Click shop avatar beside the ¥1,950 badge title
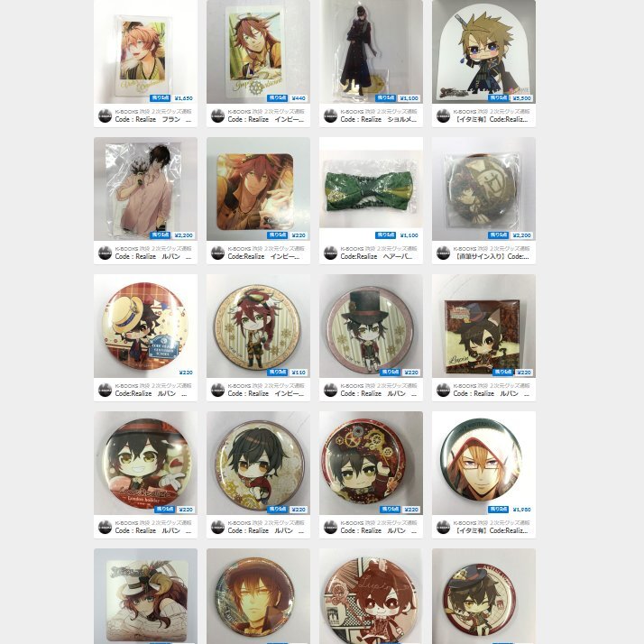The width and height of the screenshot is (644, 644). [x=443, y=527]
